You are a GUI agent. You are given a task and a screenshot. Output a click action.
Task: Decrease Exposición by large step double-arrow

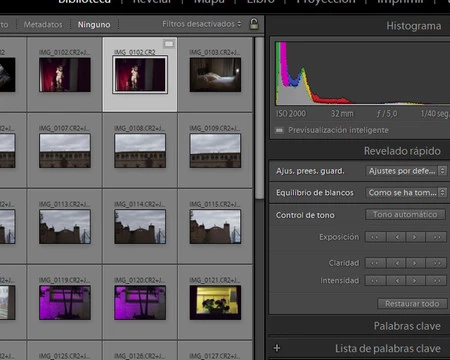click(x=375, y=237)
